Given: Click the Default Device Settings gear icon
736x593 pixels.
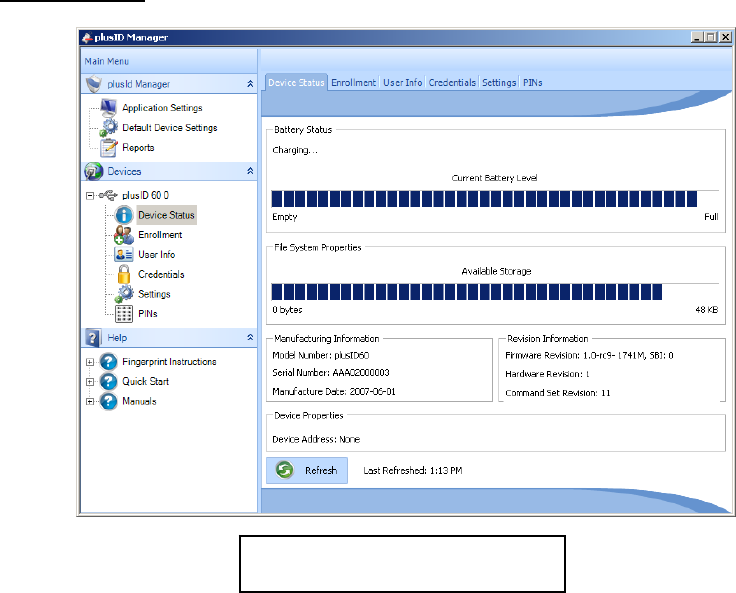Looking at the screenshot, I should coord(109,127).
